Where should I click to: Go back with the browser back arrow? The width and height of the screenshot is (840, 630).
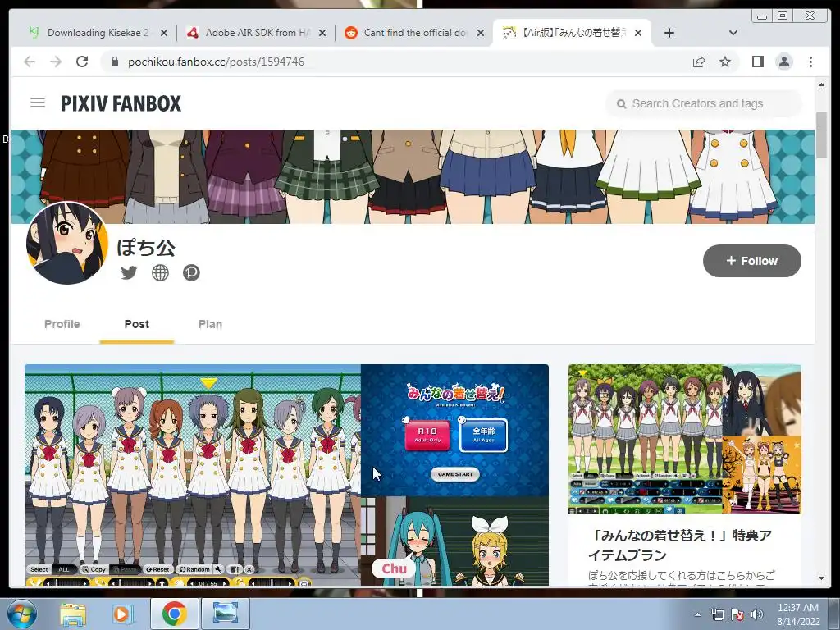(30, 62)
